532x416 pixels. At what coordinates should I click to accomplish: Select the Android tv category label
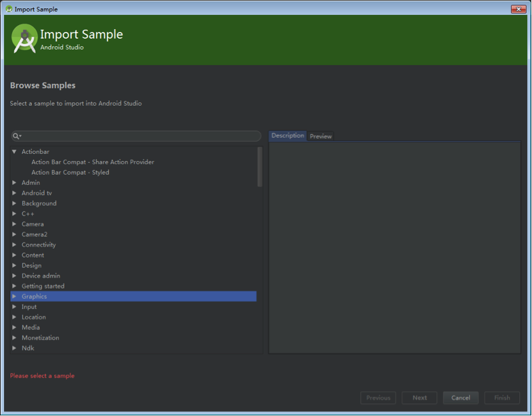pyautogui.click(x=37, y=193)
